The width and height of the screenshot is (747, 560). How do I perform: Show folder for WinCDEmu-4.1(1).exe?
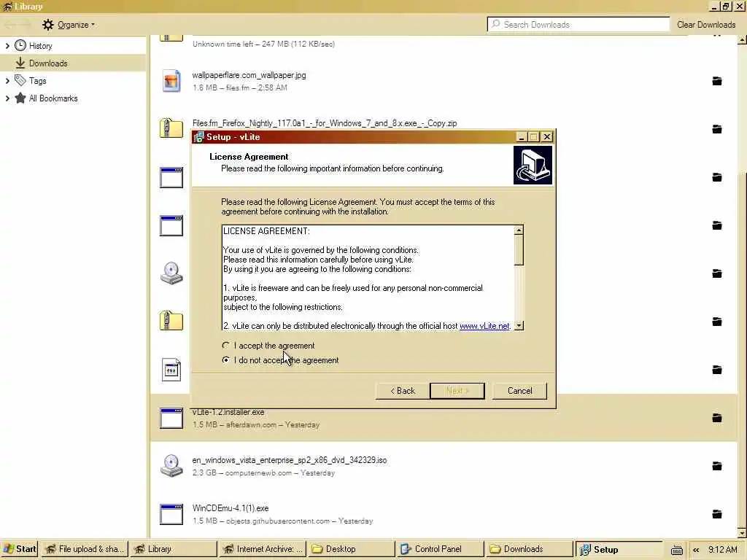pyautogui.click(x=716, y=514)
